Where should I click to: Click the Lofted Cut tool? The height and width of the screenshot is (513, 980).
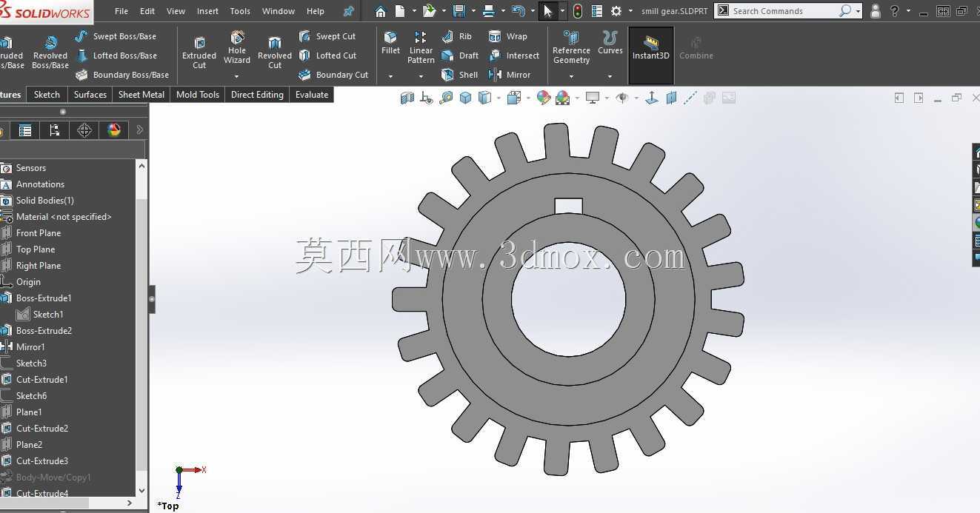pos(327,56)
